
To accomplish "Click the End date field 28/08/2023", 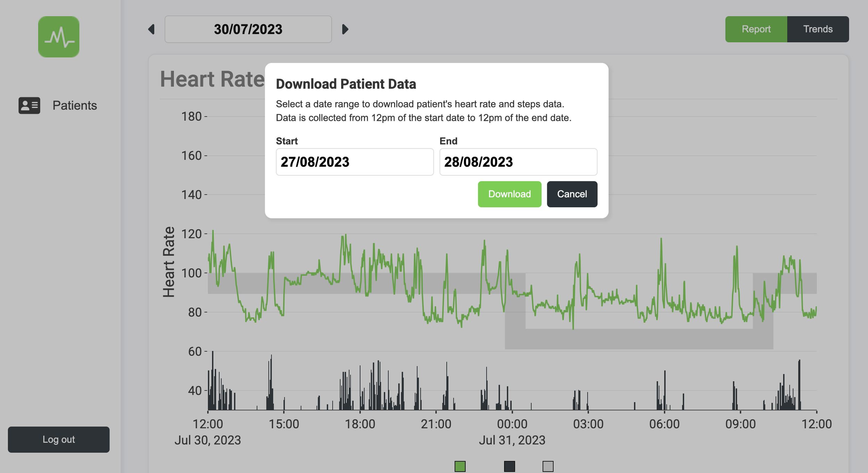I will pos(518,162).
